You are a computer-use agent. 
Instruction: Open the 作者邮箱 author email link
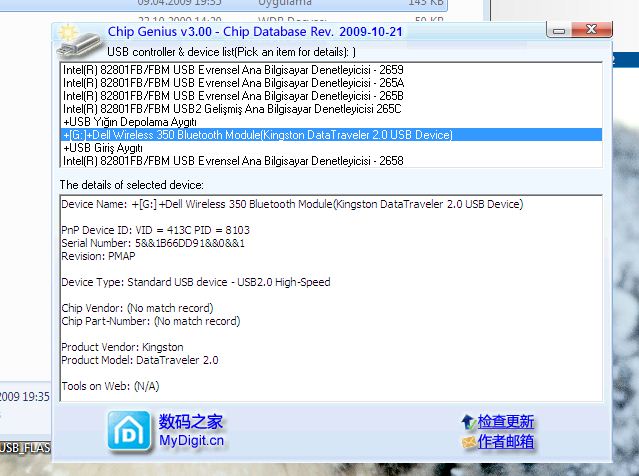point(505,442)
